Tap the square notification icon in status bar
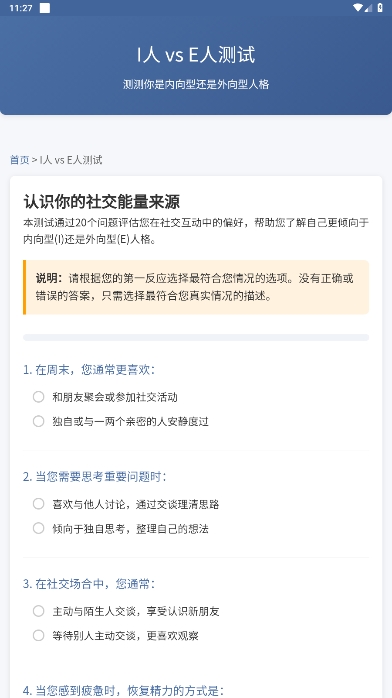Screen dimensions: 392x698 [x=45, y=8]
